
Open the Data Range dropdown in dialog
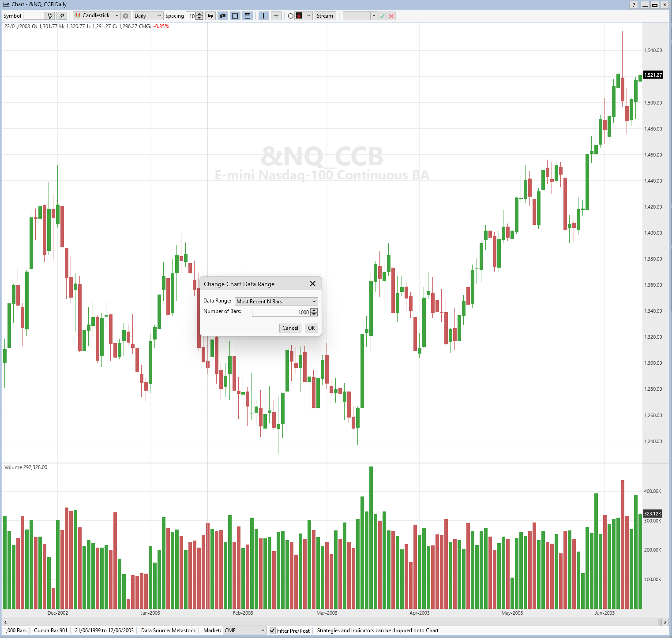point(276,302)
